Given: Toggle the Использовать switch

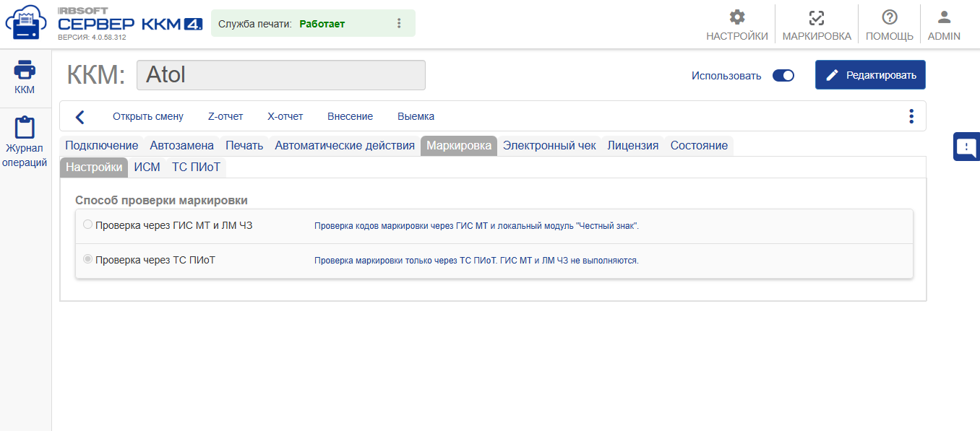Looking at the screenshot, I should point(783,75).
